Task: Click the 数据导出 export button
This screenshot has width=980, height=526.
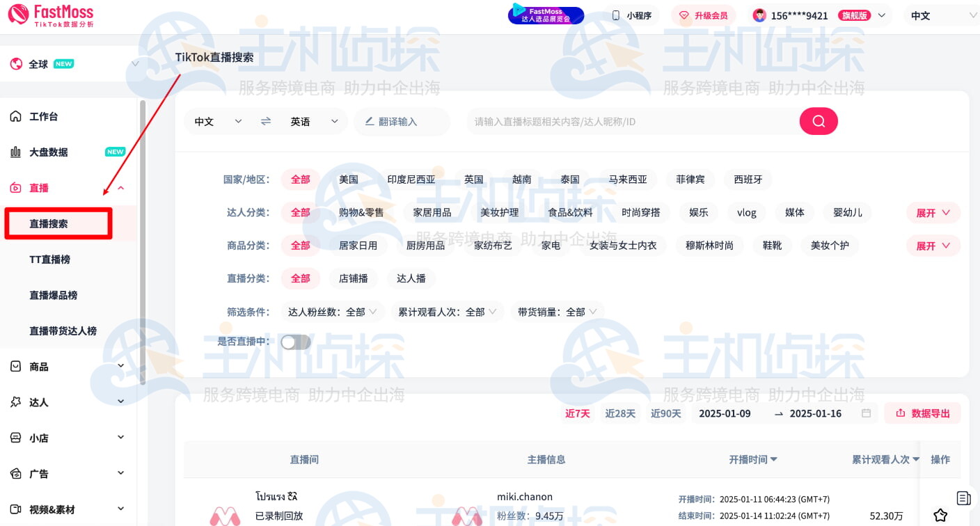Action: click(922, 413)
